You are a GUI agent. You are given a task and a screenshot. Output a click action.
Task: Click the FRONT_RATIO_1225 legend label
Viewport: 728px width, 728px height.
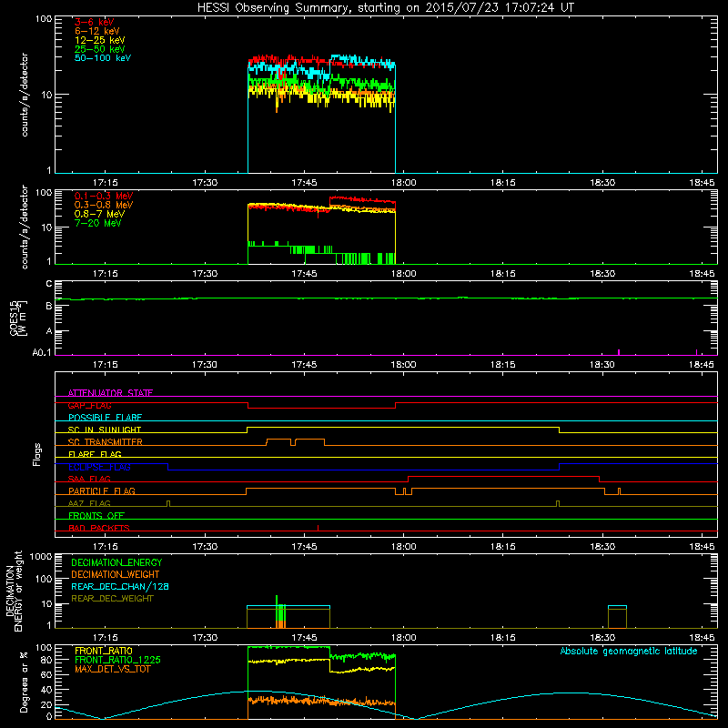tap(118, 660)
